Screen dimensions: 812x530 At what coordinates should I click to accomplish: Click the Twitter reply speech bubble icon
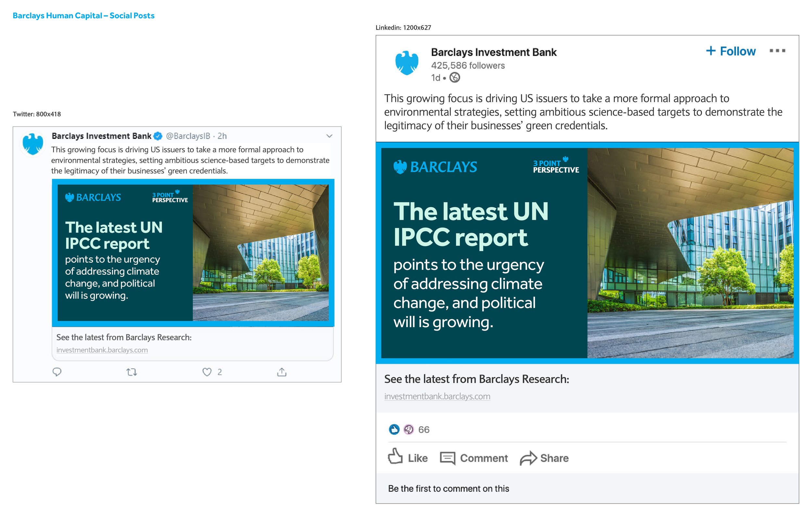point(57,372)
